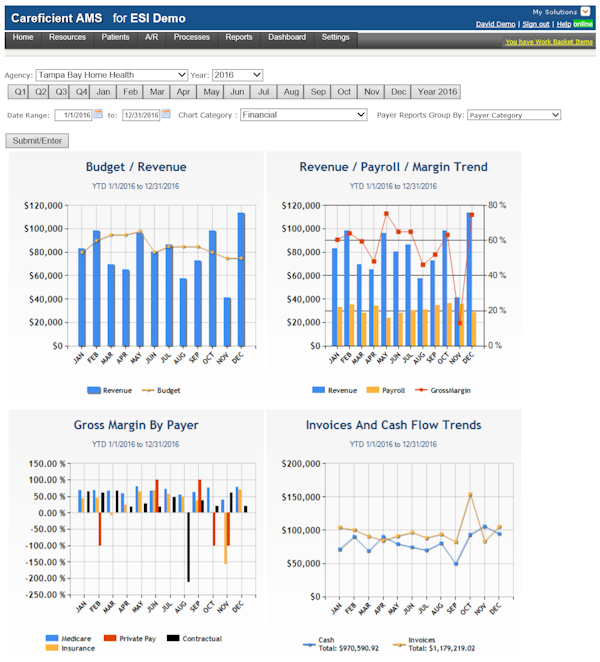Click the Payroll legend swatch
This screenshot has height=662, width=600.
373,390
